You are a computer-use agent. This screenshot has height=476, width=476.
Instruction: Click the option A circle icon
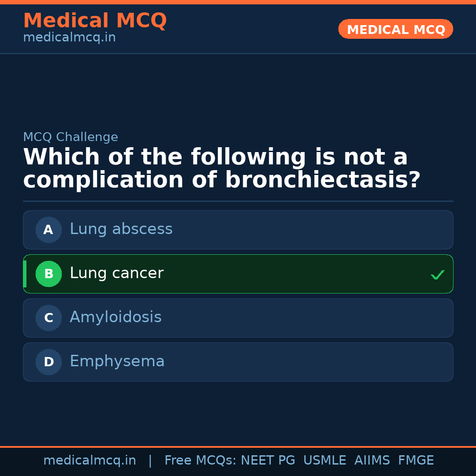point(48,230)
